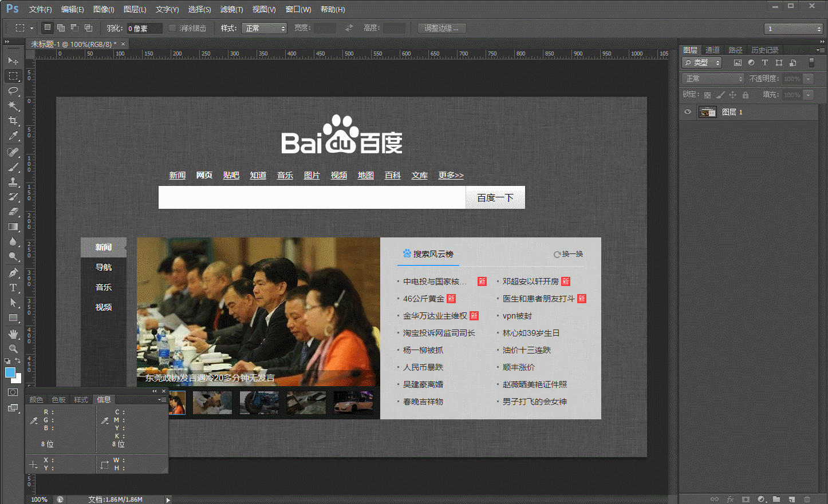Toggle lock position of layer
This screenshot has height=504, width=828.
click(732, 95)
